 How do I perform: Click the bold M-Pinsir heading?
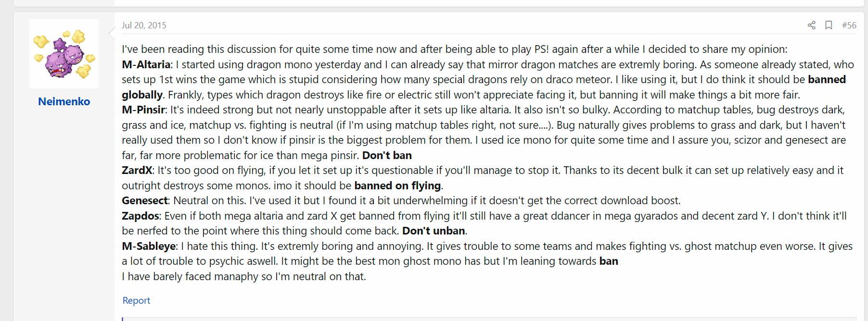point(143,110)
